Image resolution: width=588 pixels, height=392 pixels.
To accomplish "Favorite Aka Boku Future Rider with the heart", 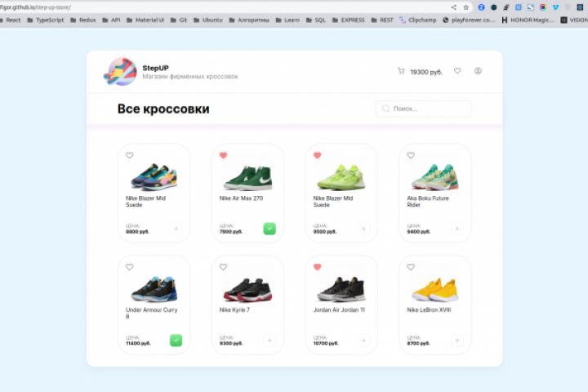I will (411, 155).
